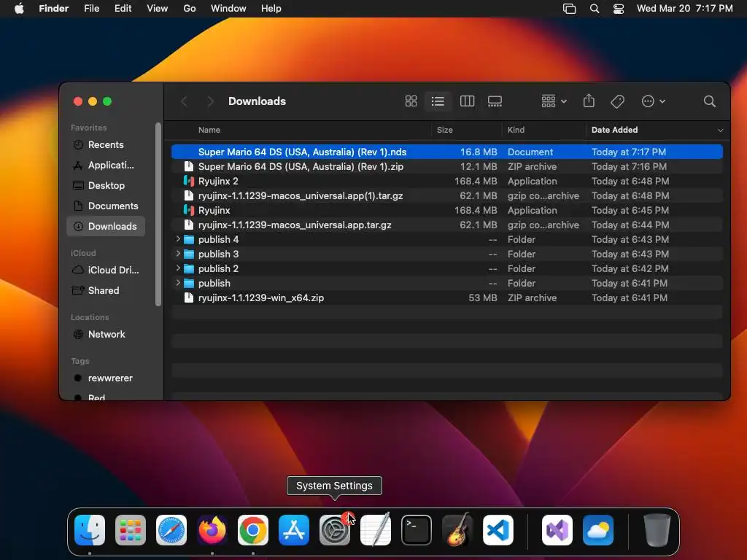Open the Finder menu

coord(54,9)
